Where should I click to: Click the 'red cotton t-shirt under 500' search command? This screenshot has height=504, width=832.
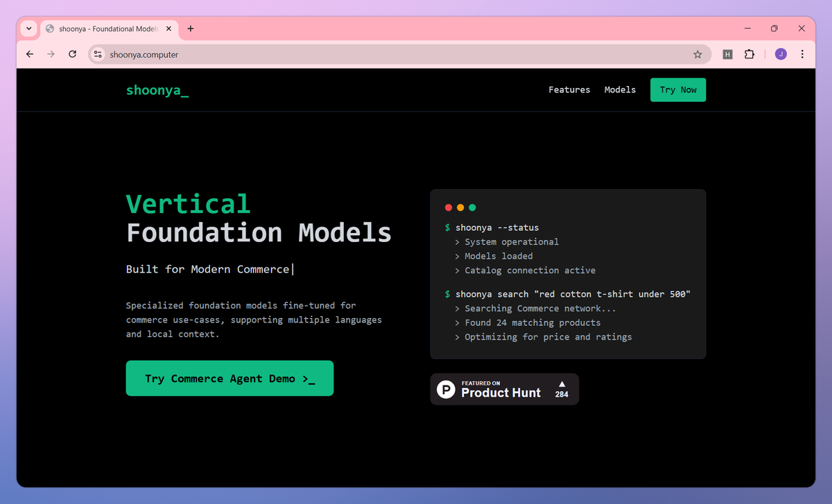573,294
